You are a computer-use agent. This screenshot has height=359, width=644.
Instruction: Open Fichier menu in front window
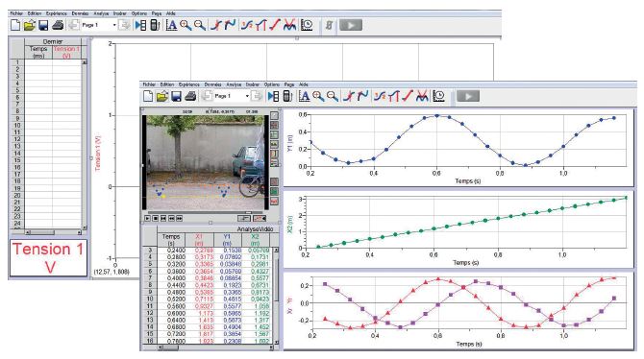[149, 84]
